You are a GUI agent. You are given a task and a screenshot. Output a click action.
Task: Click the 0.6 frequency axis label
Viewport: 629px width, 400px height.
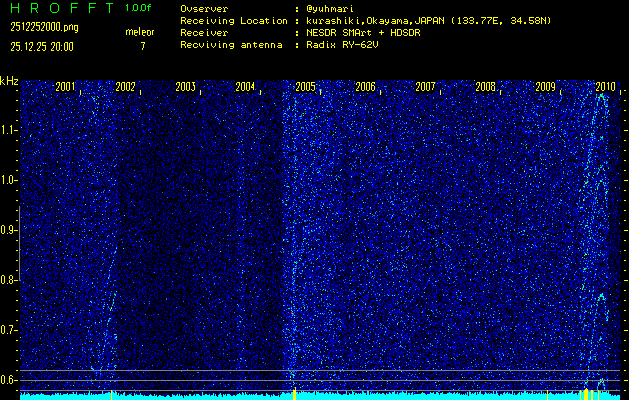(8, 380)
